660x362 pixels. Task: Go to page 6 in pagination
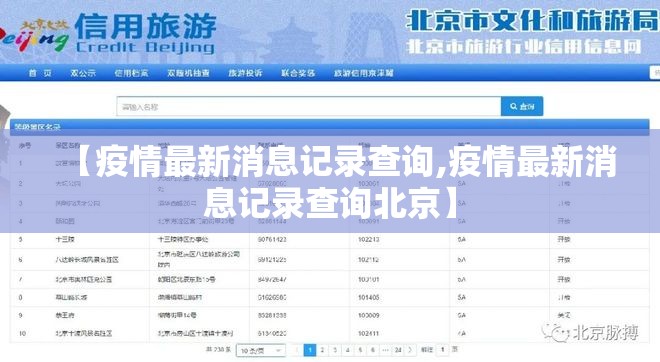[373, 350]
